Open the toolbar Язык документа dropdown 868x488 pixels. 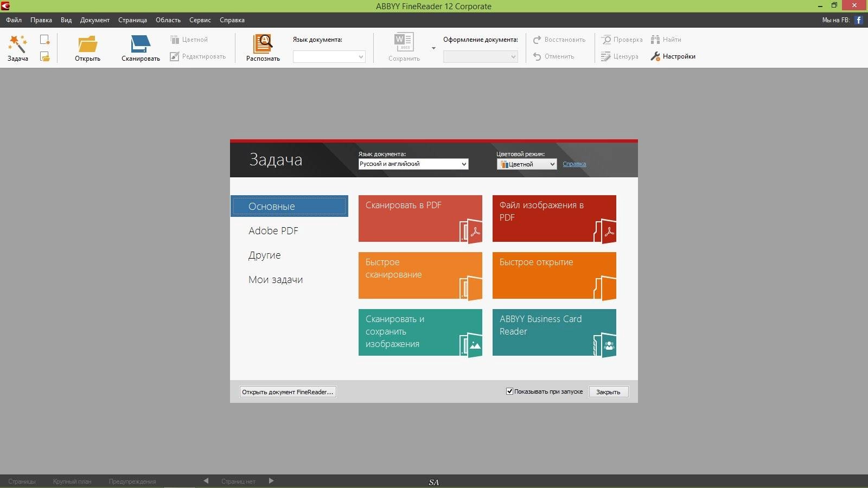(x=329, y=56)
